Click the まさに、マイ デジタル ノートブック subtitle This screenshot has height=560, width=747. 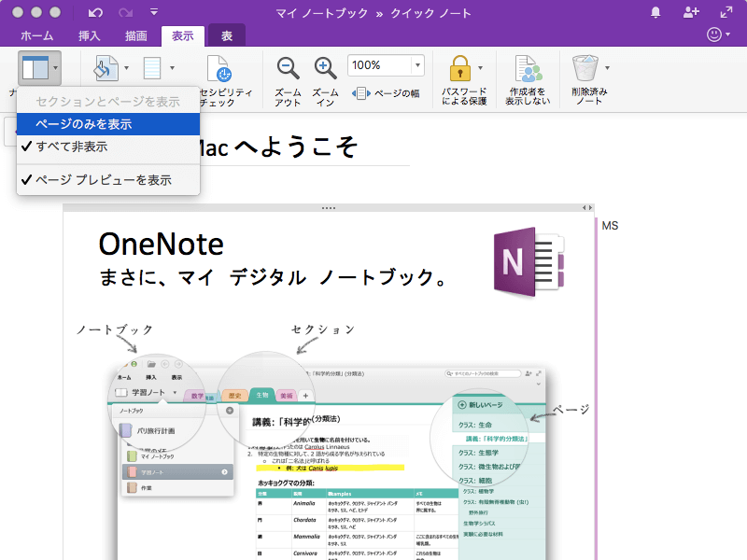pyautogui.click(x=273, y=277)
